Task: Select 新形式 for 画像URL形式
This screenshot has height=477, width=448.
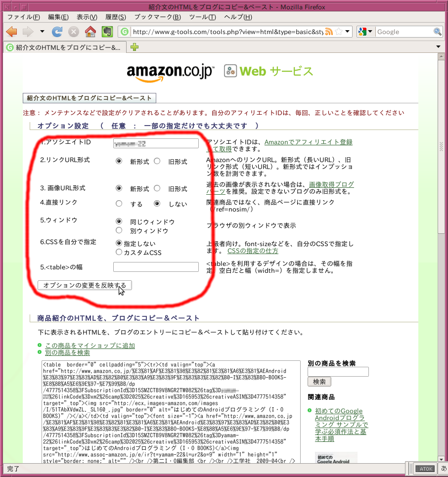Action: pos(119,188)
